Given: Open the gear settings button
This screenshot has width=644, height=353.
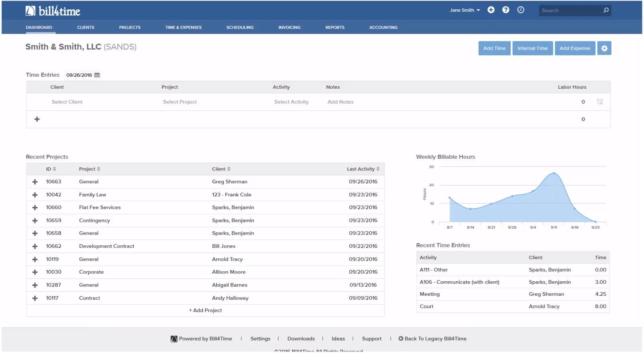Looking at the screenshot, I should click(x=604, y=48).
